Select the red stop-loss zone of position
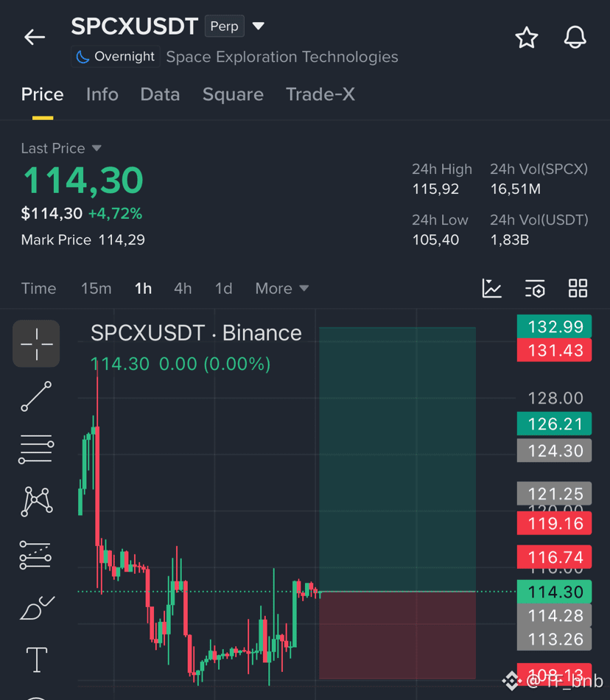 click(x=397, y=635)
